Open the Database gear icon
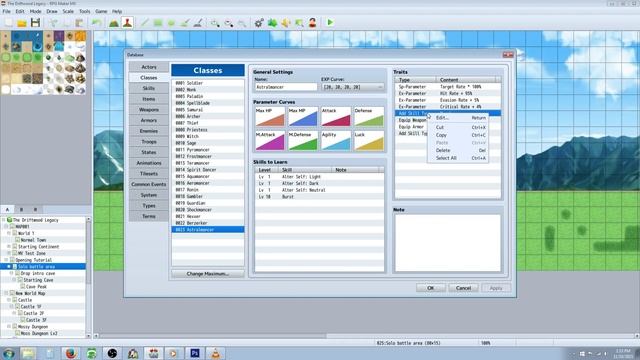 tap(259, 23)
